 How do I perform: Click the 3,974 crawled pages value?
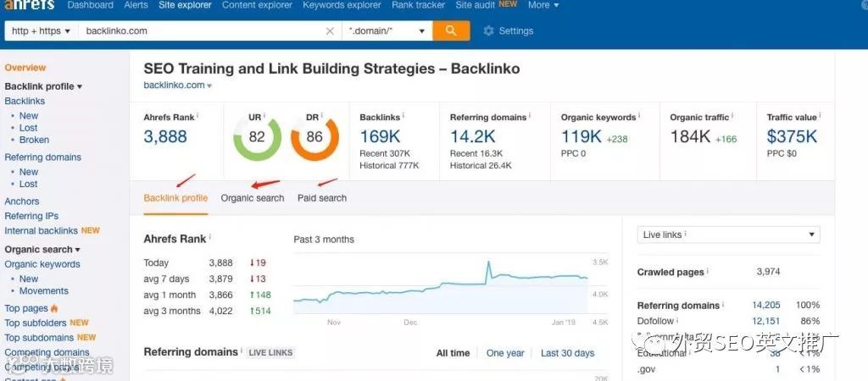pos(768,272)
